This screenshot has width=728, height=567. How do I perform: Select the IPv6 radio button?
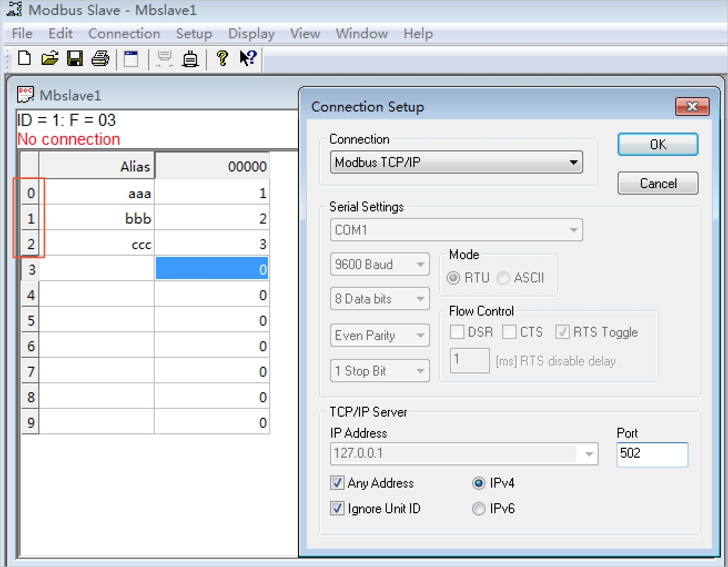tap(478, 509)
